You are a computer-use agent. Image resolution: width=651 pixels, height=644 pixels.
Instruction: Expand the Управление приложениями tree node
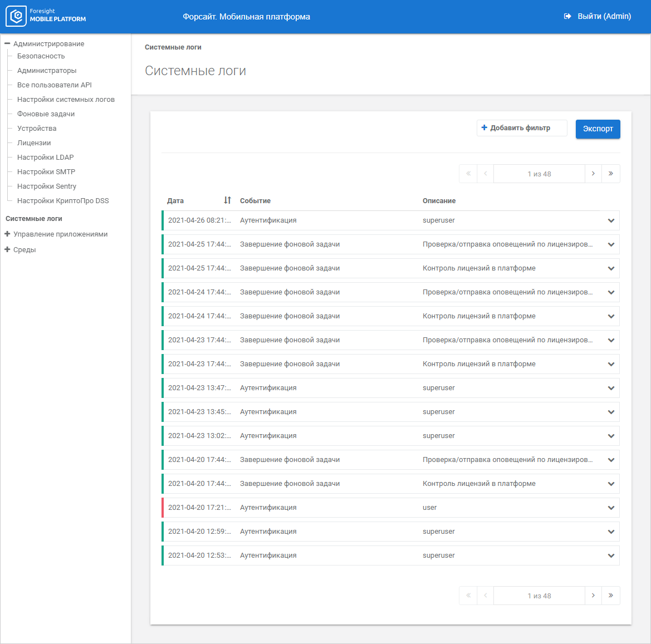(x=7, y=234)
